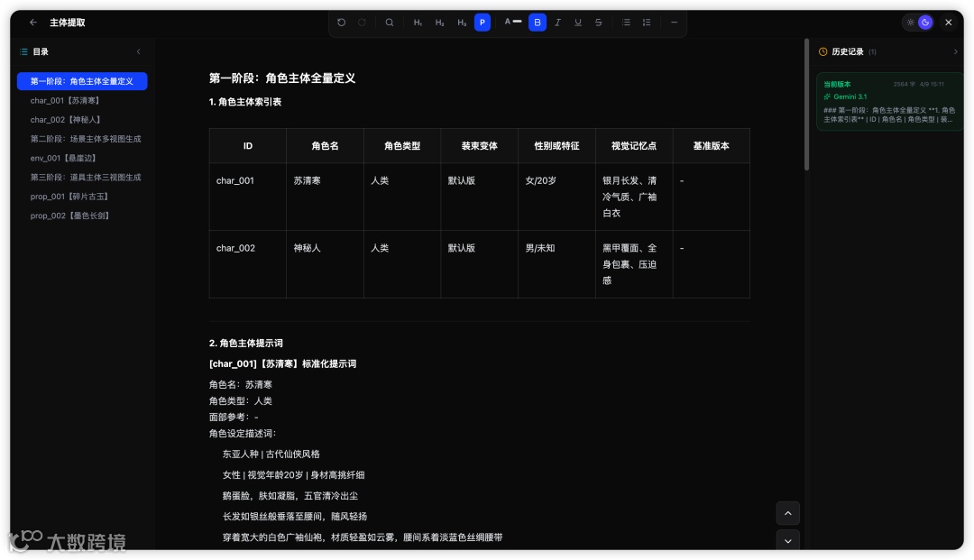The height and width of the screenshot is (560, 974).
Task: Apply Heading 3 style
Action: click(x=462, y=23)
